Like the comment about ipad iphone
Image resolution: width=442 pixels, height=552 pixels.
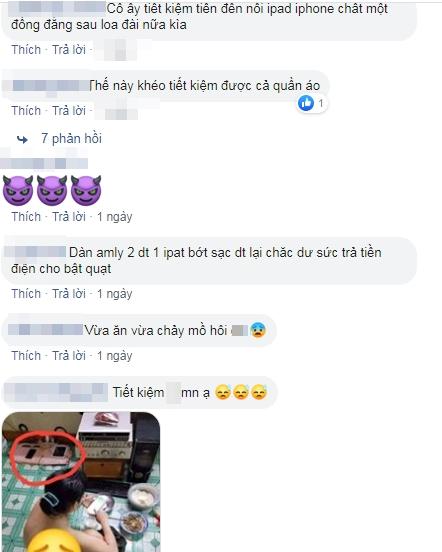pyautogui.click(x=26, y=50)
